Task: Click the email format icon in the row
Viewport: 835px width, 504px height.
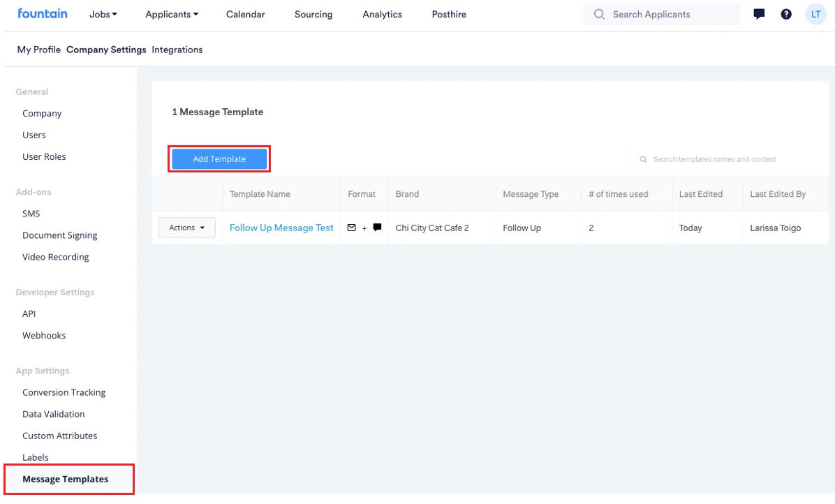Action: click(351, 228)
